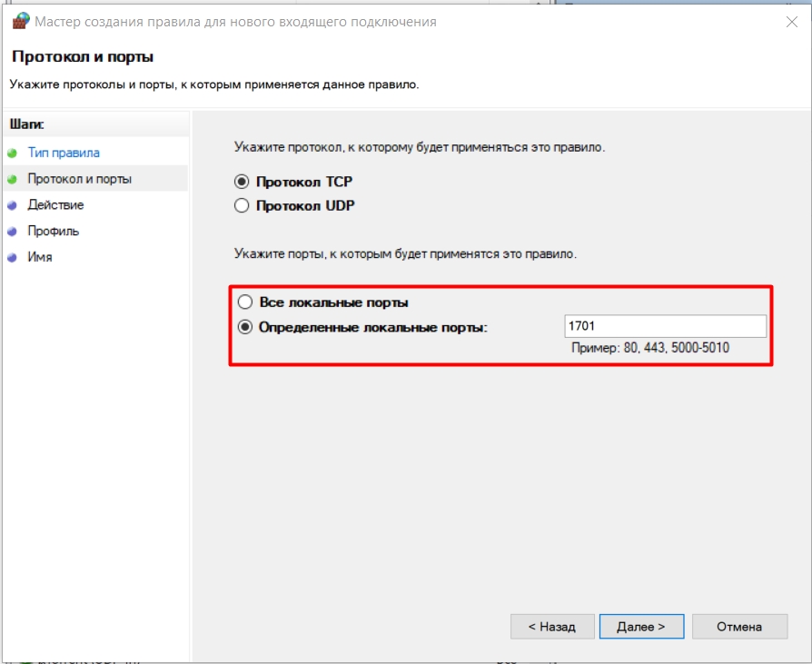
Task: Click the text Укажите протокол, к которому будет применяться
Action: coord(420,147)
